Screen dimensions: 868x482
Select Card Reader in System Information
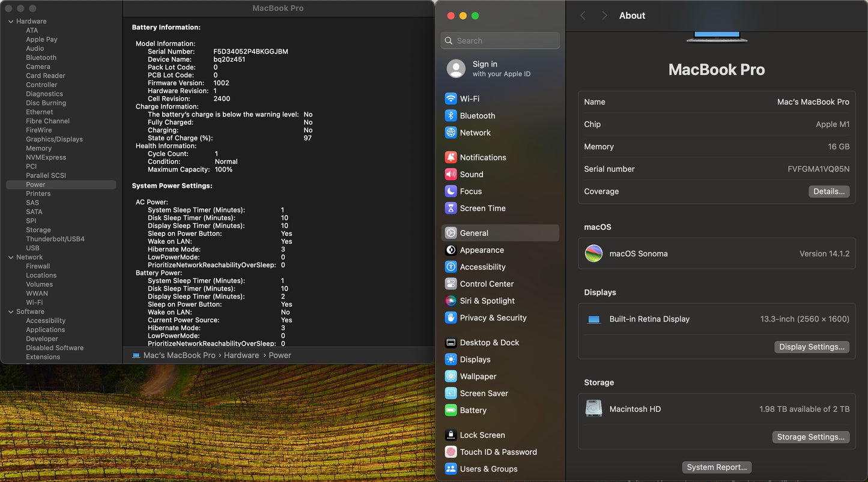coord(46,76)
